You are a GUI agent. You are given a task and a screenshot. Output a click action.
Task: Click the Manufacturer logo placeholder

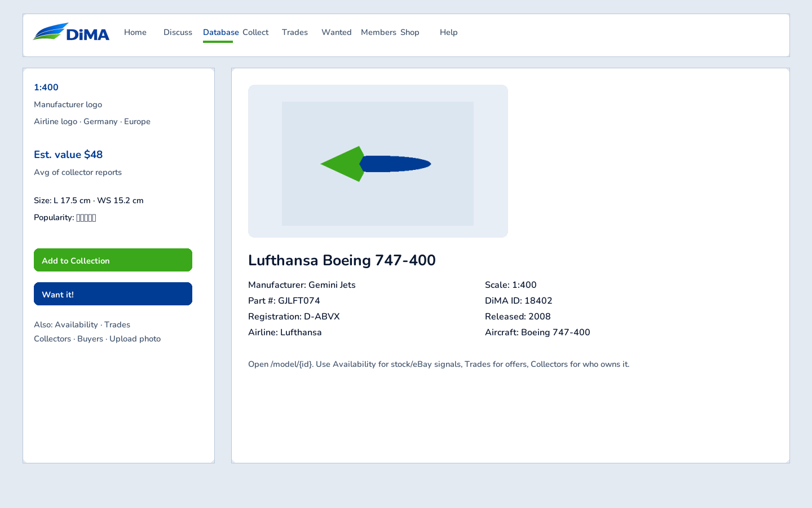click(68, 104)
